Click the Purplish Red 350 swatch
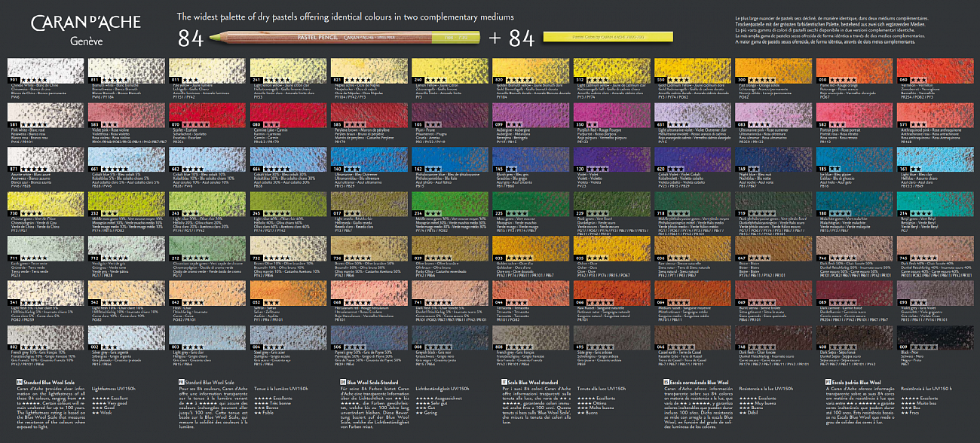 tap(613, 114)
